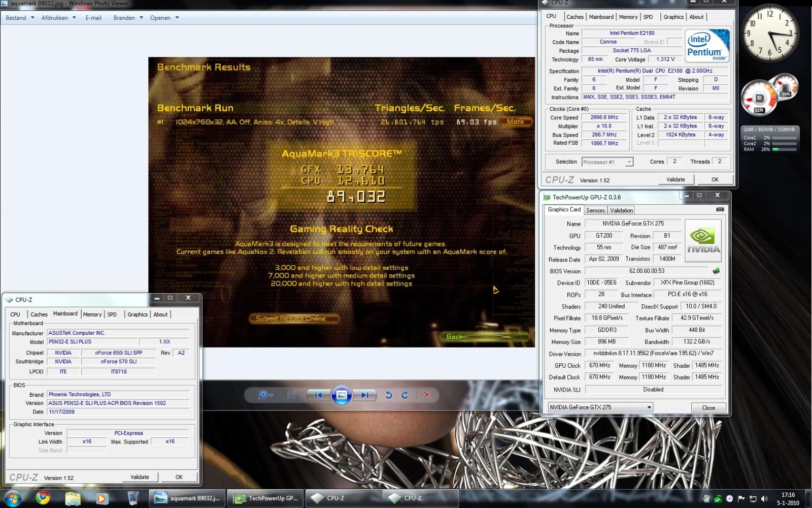Open CPU tab in lower-left CPU-Z window
The height and width of the screenshot is (508, 812).
[15, 314]
